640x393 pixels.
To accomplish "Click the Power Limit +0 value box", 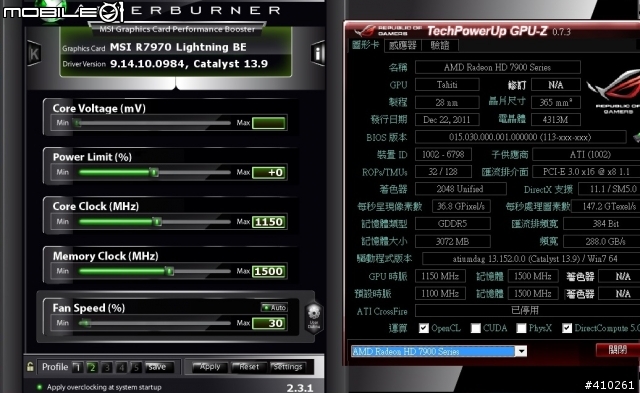I will pos(269,172).
